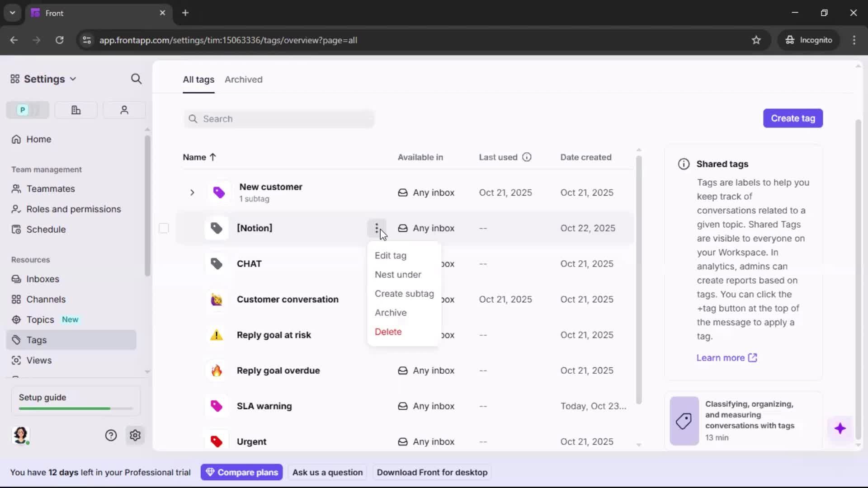Image resolution: width=868 pixels, height=488 pixels.
Task: Open the settings gear near Setup guide
Action: (135, 435)
